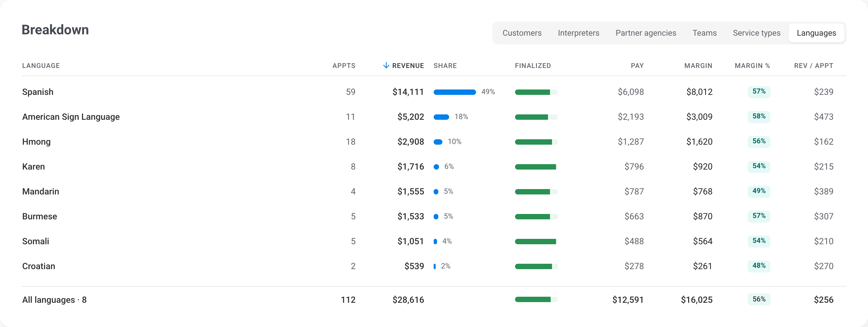This screenshot has width=868, height=327.
Task: Select the Languages tab
Action: tap(816, 33)
